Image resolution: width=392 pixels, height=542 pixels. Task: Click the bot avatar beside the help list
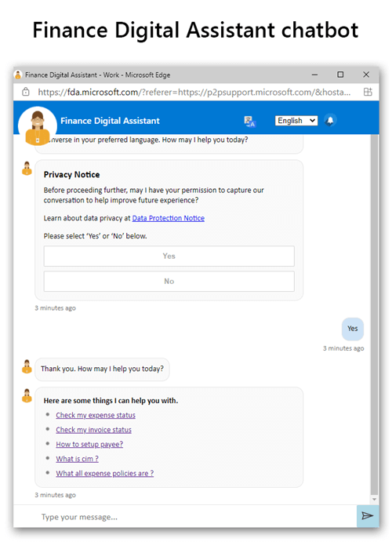[27, 396]
